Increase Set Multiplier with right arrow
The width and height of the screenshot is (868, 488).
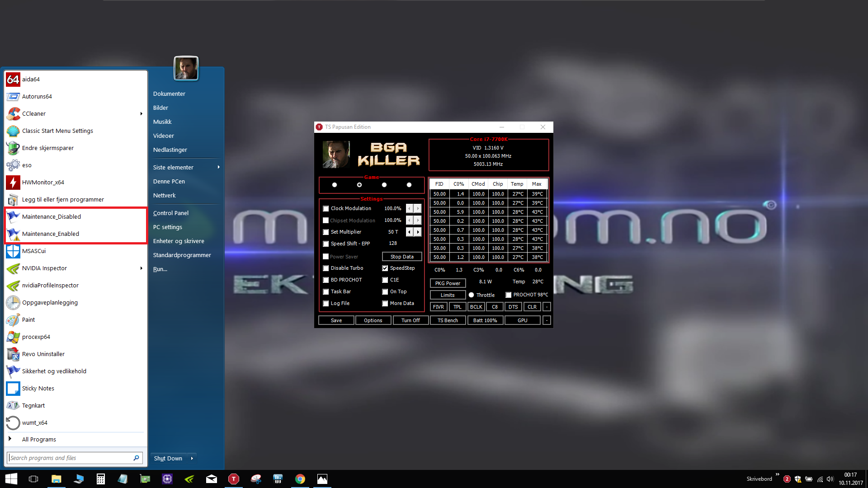pos(418,232)
